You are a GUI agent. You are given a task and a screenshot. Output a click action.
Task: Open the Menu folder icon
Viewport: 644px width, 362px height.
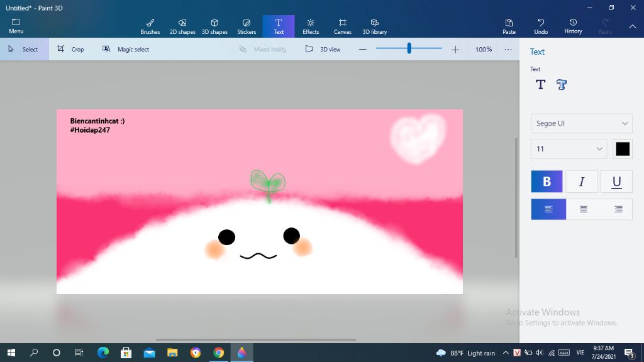tap(16, 26)
